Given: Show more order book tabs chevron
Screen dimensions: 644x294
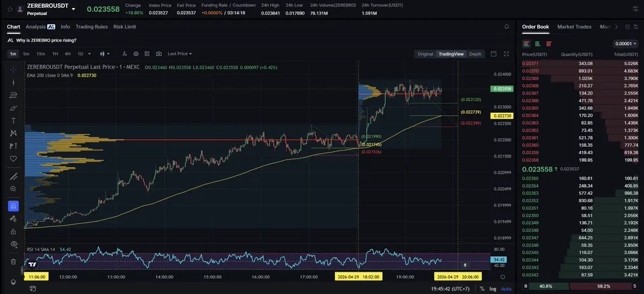Looking at the screenshot, I should click(616, 26).
